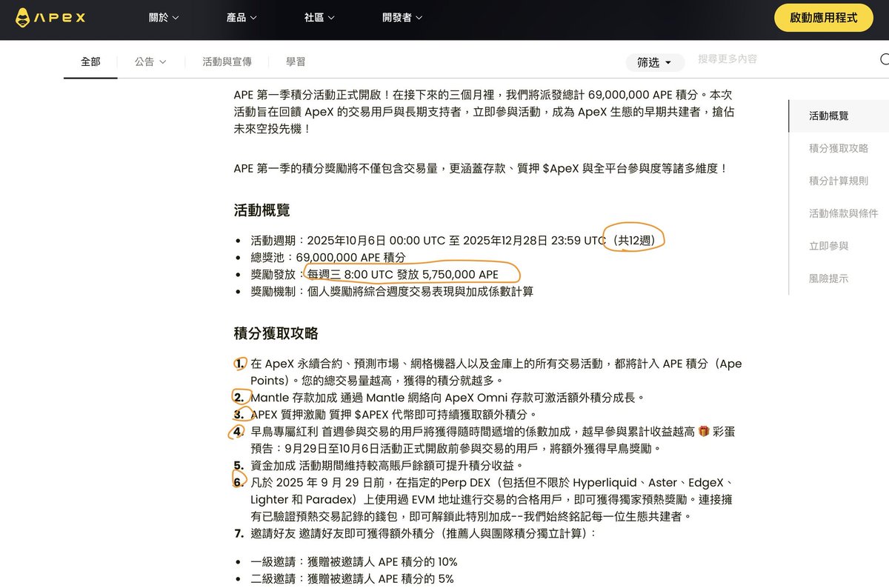Image resolution: width=889 pixels, height=588 pixels.
Task: Click the 活動概覽 heading in article
Action: tap(262, 210)
